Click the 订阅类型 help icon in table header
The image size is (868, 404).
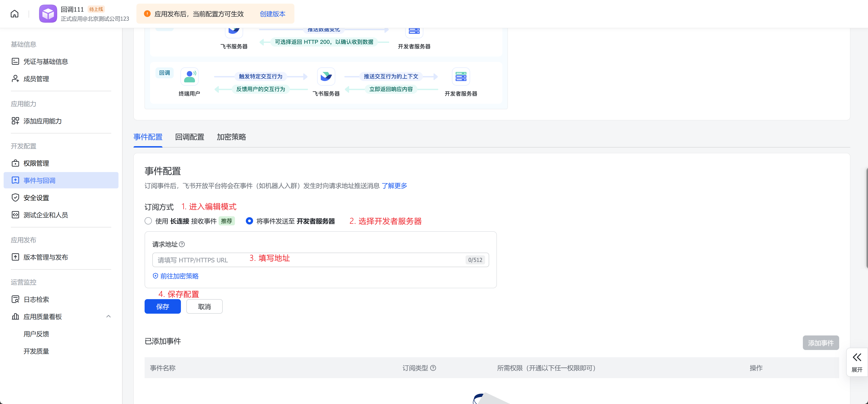pos(433,368)
